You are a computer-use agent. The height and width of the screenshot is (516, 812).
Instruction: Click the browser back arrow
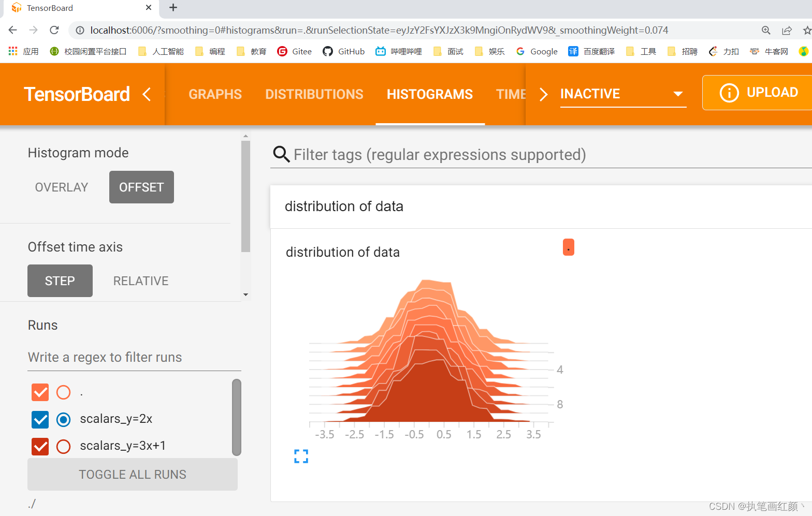[x=13, y=30]
